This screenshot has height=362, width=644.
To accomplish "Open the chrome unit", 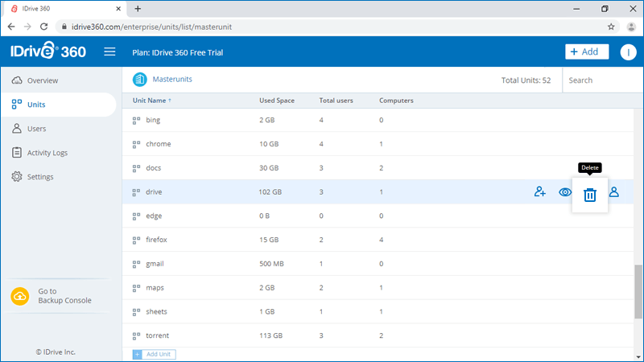I will click(158, 144).
